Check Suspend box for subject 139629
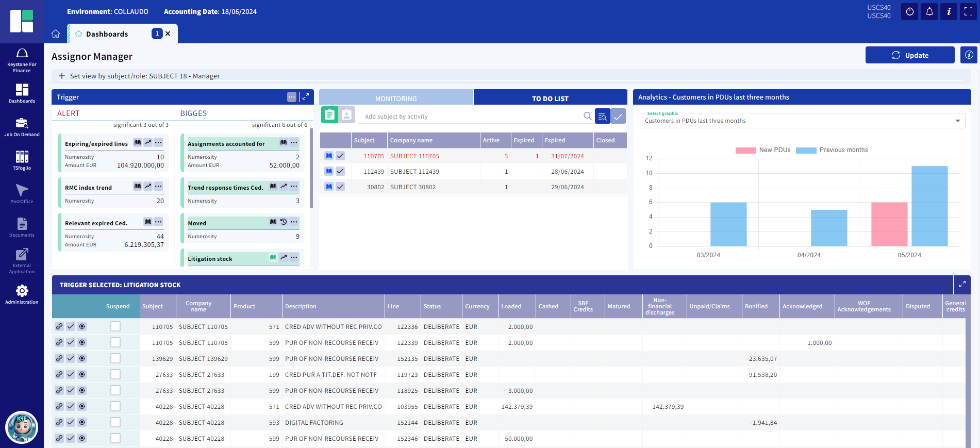 point(115,359)
